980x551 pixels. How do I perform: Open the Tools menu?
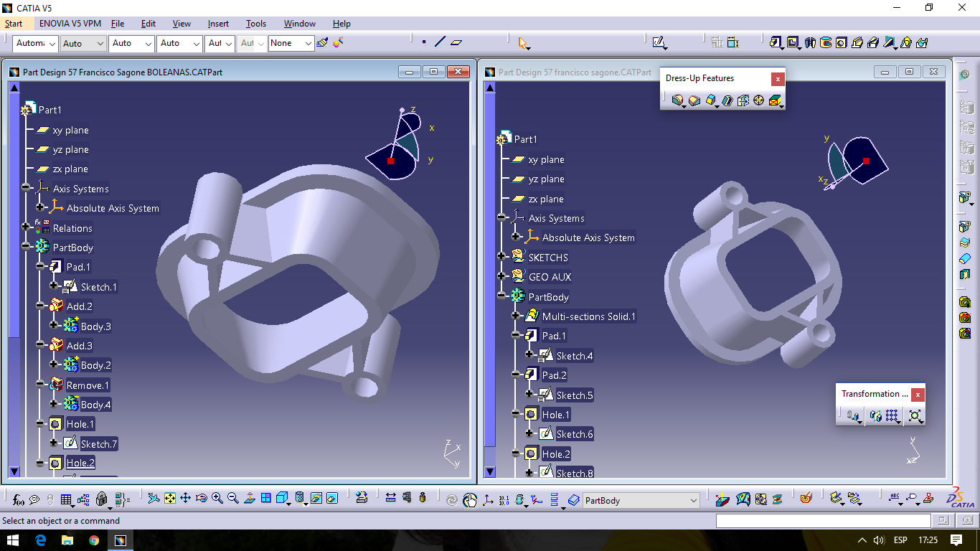pyautogui.click(x=255, y=24)
